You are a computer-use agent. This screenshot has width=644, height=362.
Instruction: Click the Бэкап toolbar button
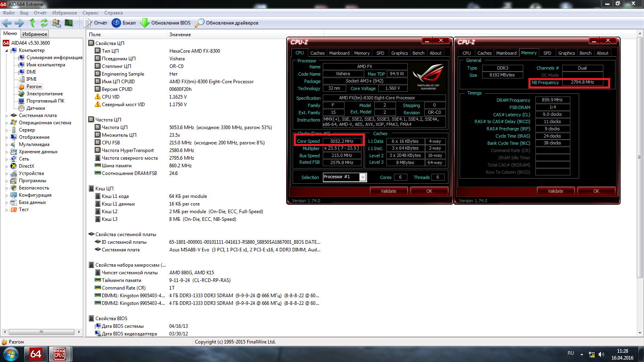pos(124,23)
